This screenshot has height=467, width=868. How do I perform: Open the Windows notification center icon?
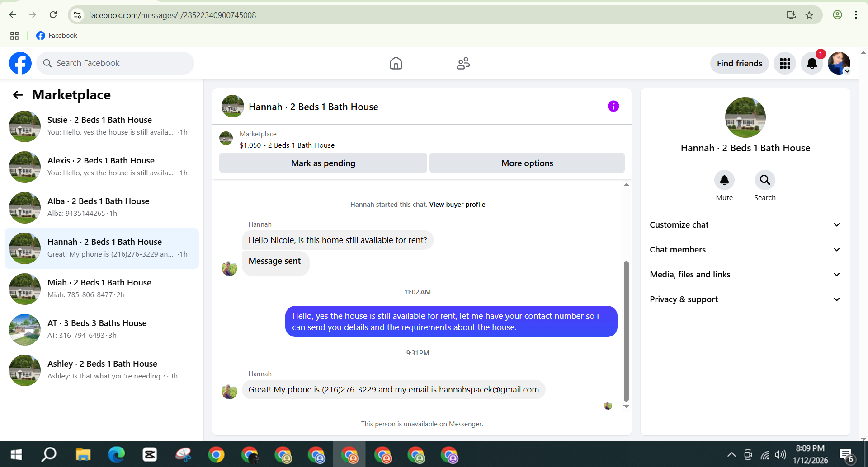pos(847,455)
